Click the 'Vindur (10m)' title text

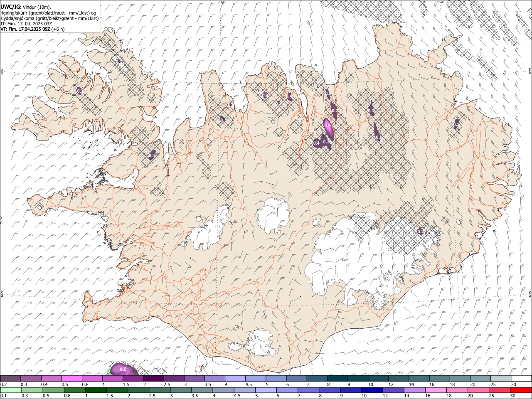[x=36, y=7]
